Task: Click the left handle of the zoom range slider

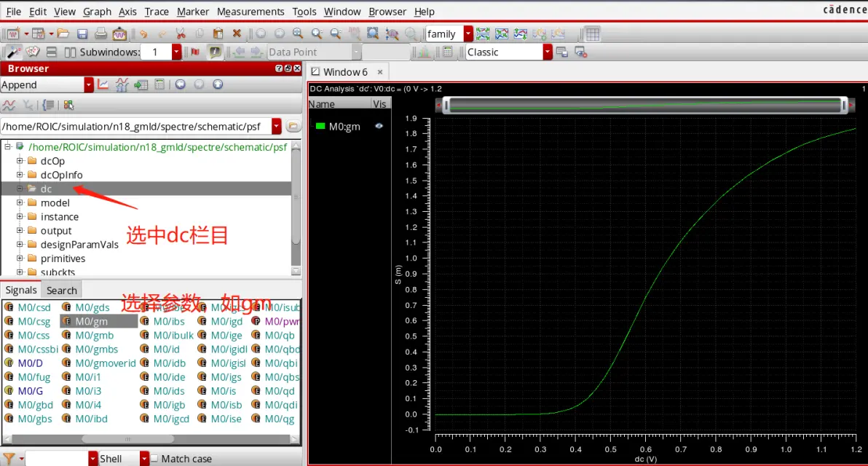Action: (446, 105)
